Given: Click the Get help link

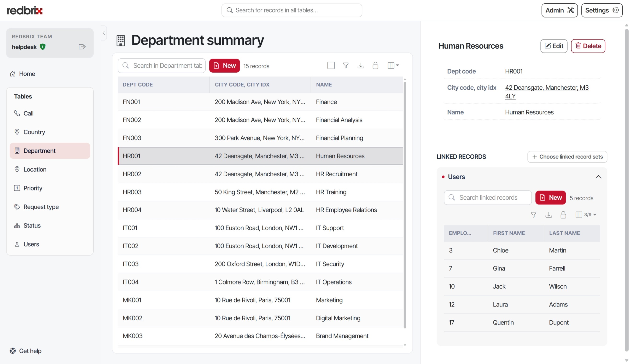Looking at the screenshot, I should [x=25, y=351].
